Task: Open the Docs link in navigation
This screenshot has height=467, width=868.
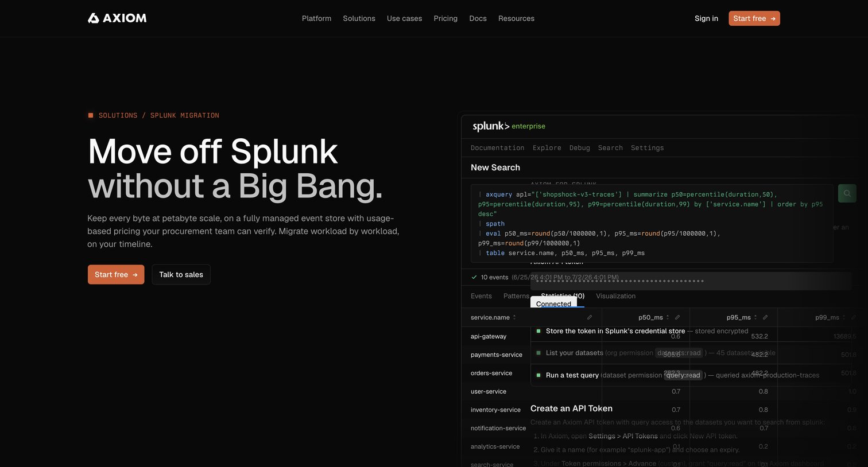Action: click(478, 18)
